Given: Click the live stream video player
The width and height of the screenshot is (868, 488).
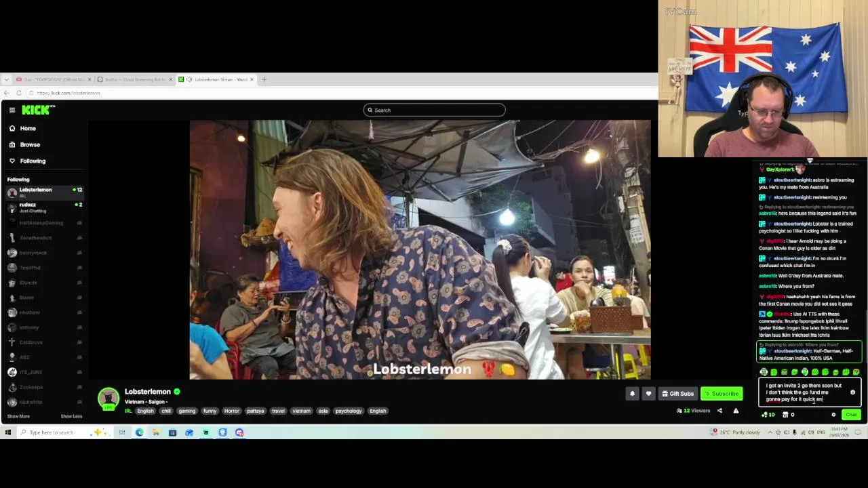Looking at the screenshot, I should tap(420, 249).
